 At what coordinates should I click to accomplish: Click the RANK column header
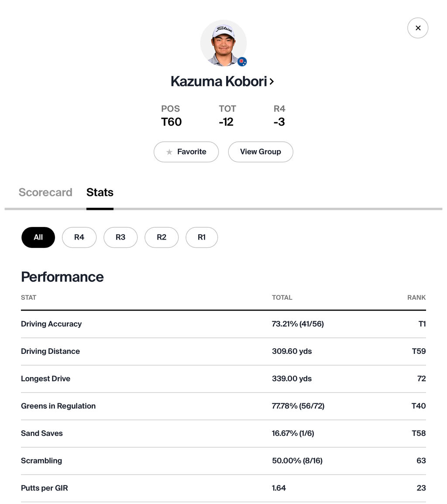(416, 298)
